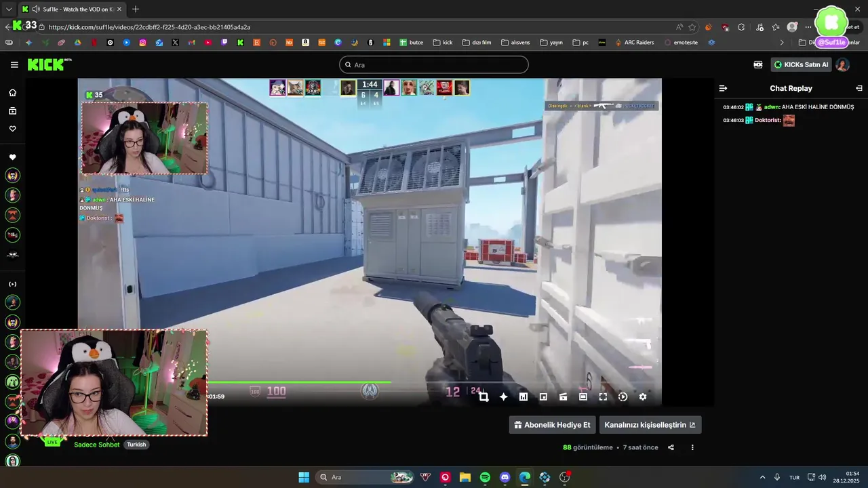Screen dimensions: 868x488
Task: Click the chat list icon left of Chat Replay
Action: [723, 88]
